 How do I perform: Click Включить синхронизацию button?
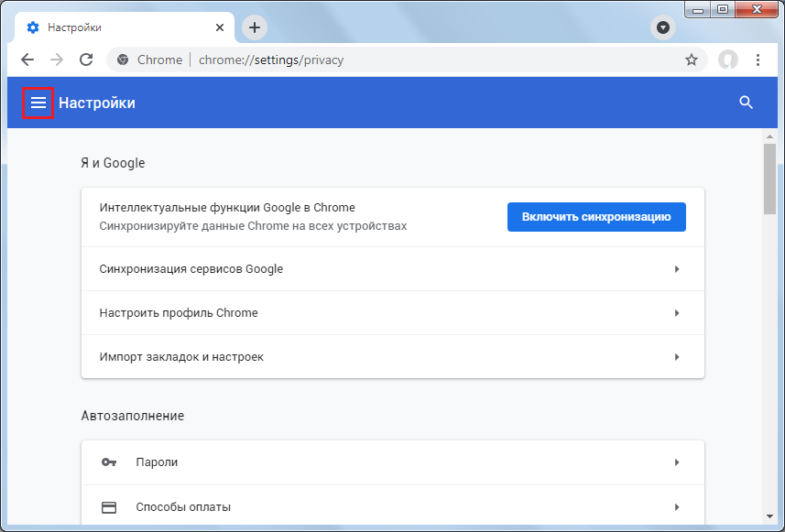[x=596, y=217]
